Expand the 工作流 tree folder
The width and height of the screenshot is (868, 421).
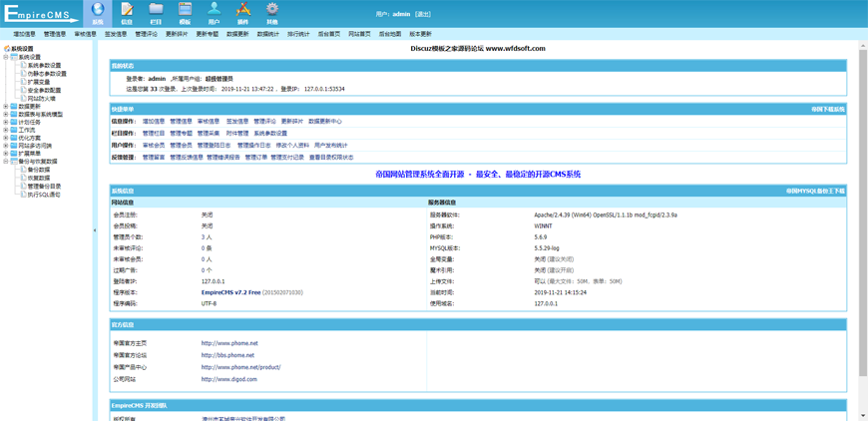[6, 130]
